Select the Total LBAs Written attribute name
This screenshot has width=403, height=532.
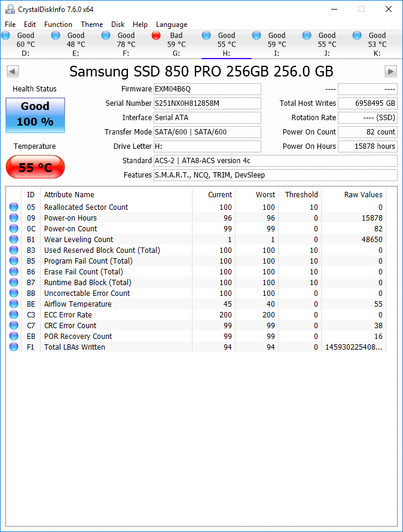(74, 347)
